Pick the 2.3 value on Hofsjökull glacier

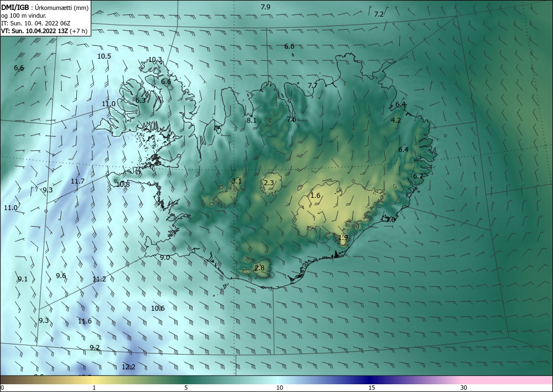coord(269,182)
